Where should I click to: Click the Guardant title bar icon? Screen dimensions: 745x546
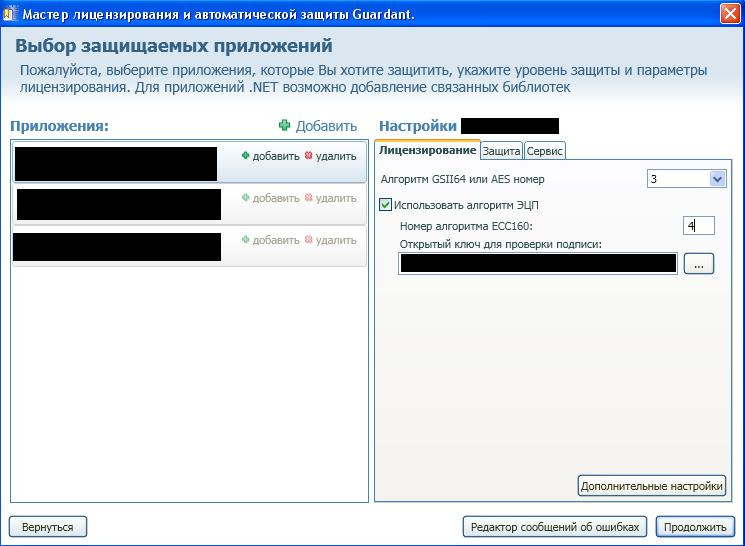pyautogui.click(x=12, y=15)
